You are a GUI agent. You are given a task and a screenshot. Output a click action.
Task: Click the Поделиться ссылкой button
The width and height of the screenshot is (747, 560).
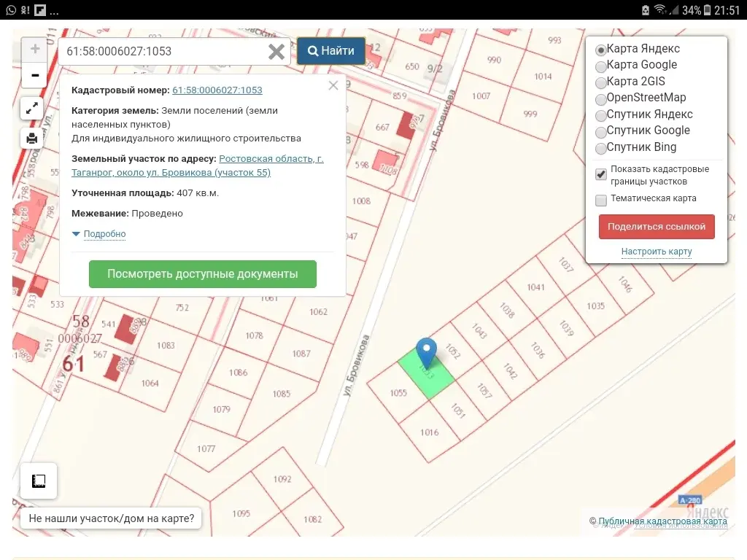[x=656, y=227]
